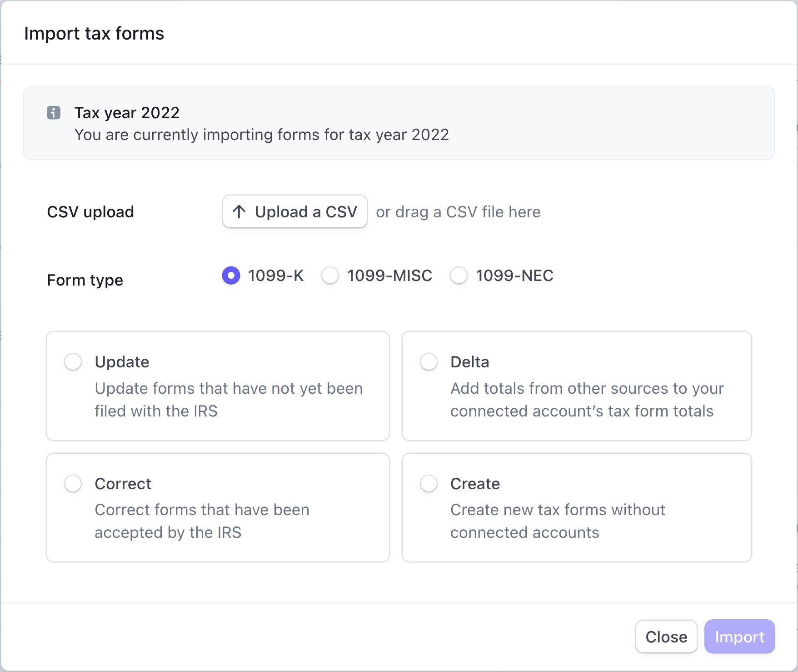798x672 pixels.
Task: Choose the Update import mode
Action: click(x=73, y=362)
